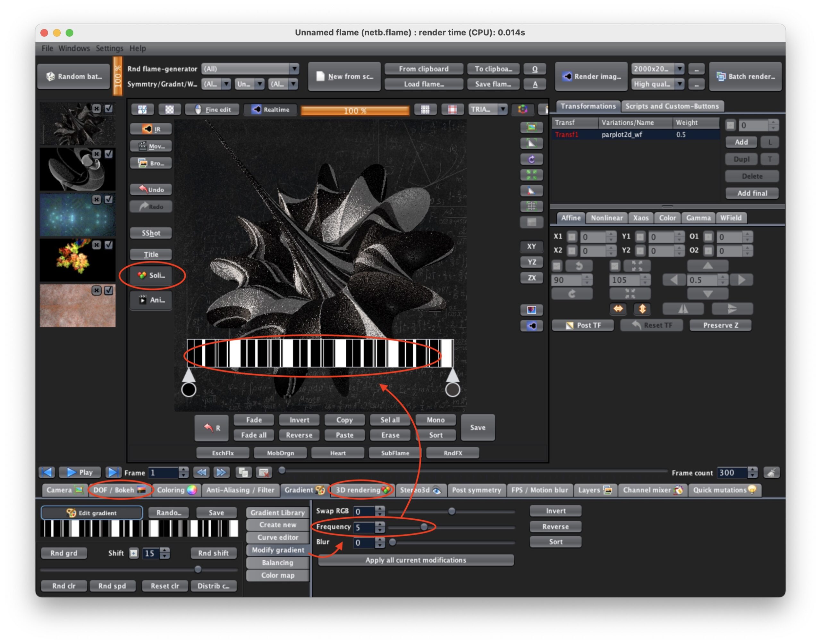This screenshot has height=644, width=821.
Task: Toggle the X1 lock checkbox
Action: click(x=572, y=237)
